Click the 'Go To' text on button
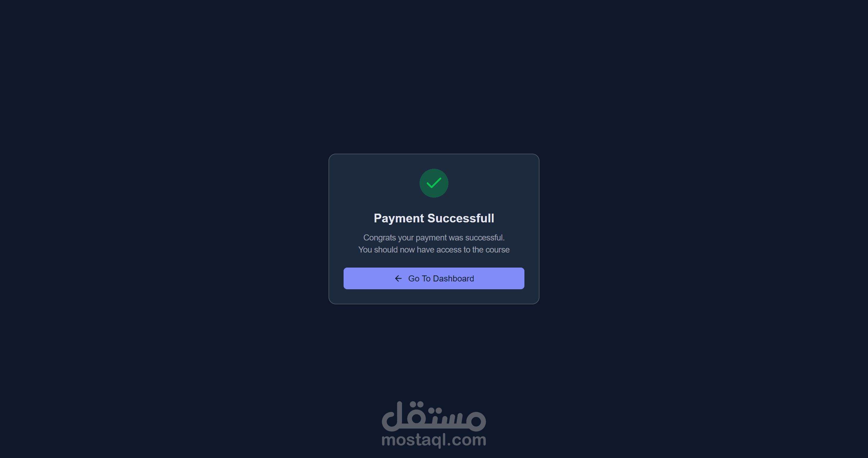This screenshot has width=868, height=458. point(419,278)
